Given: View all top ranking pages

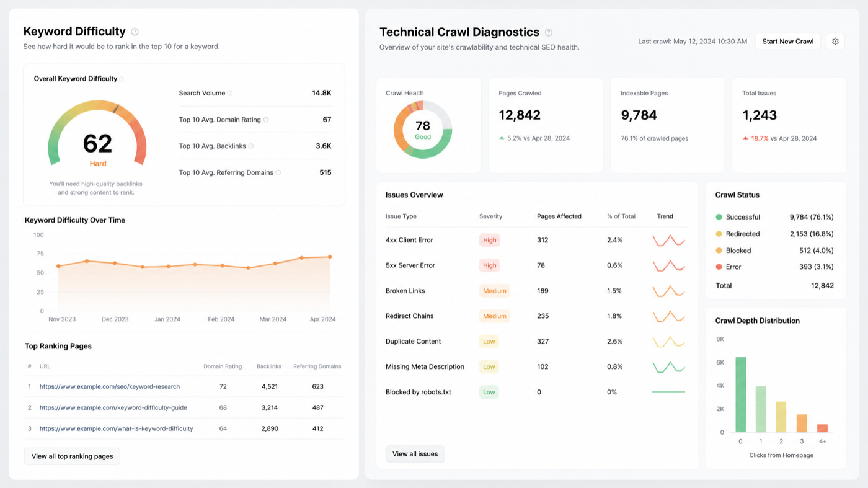Looking at the screenshot, I should click(72, 456).
